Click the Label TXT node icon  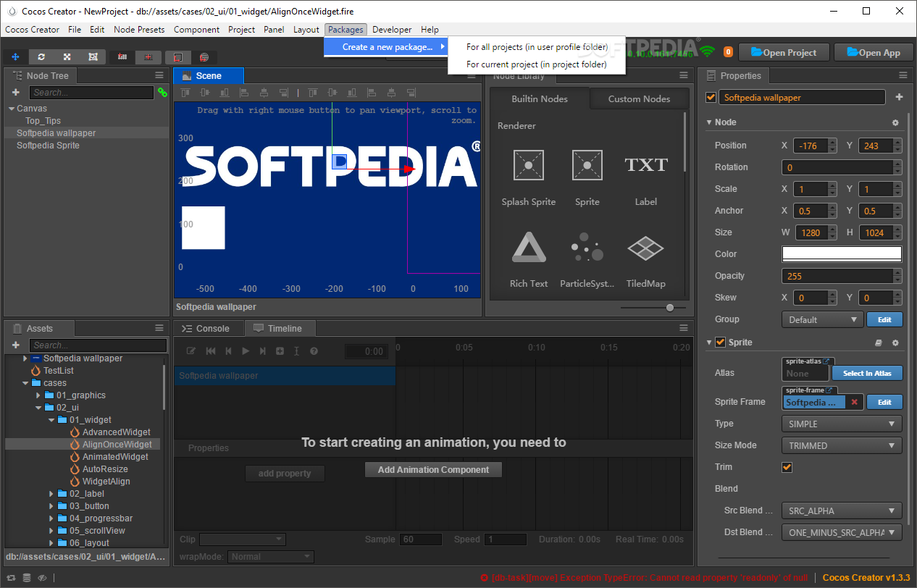click(x=646, y=165)
